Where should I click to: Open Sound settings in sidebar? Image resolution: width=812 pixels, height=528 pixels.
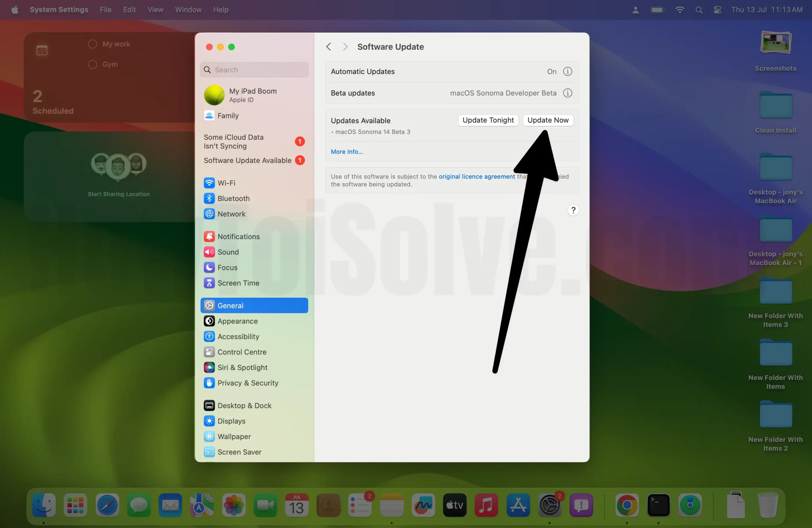pyautogui.click(x=229, y=252)
